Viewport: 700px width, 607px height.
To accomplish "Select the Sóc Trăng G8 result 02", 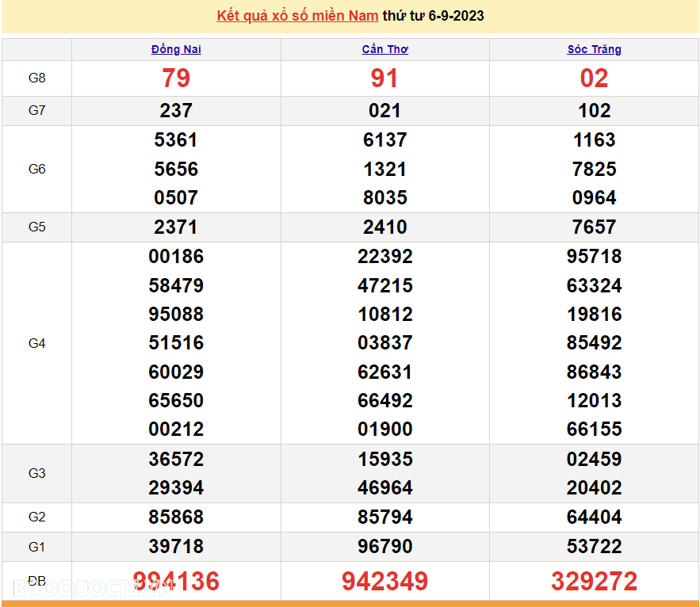I will tap(594, 78).
